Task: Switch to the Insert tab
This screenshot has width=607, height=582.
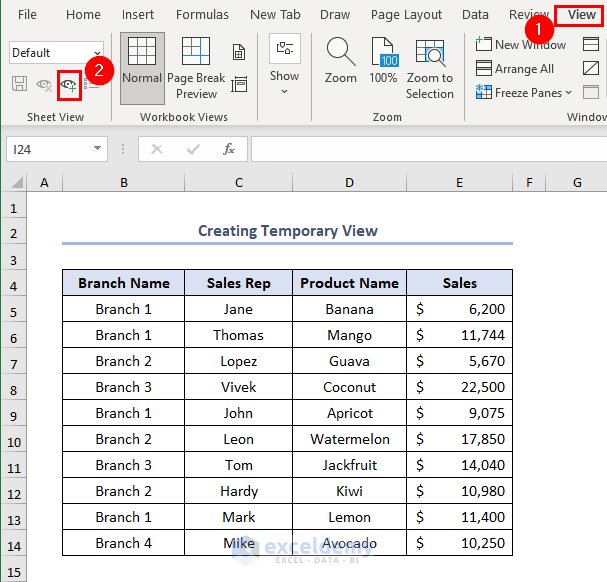Action: coord(138,15)
